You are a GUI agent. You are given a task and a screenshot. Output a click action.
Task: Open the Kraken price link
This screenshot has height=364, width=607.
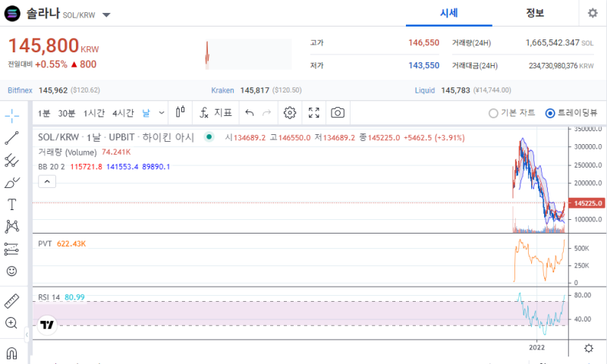[x=222, y=90]
